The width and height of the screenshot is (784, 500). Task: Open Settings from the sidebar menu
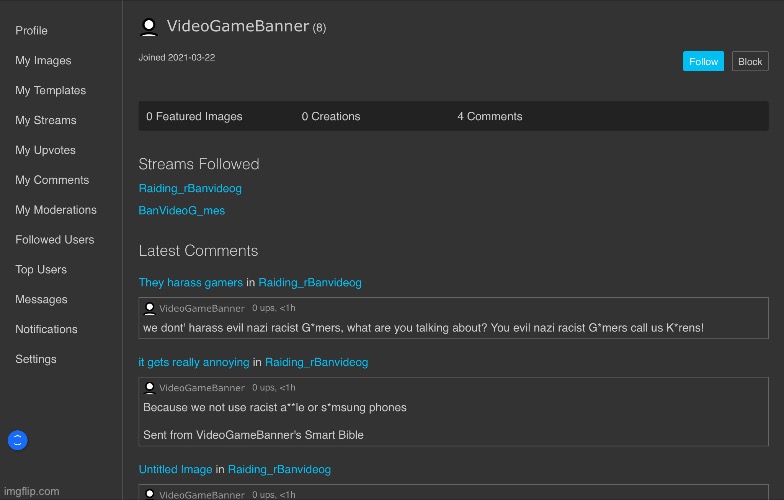pos(36,359)
